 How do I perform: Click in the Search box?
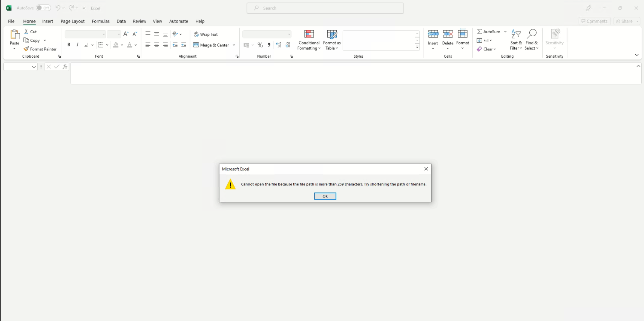(325, 8)
